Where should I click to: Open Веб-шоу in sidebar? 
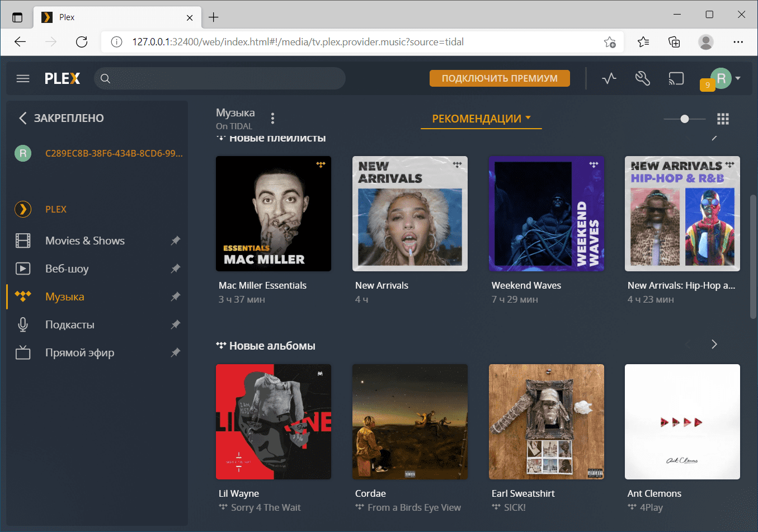tap(67, 269)
